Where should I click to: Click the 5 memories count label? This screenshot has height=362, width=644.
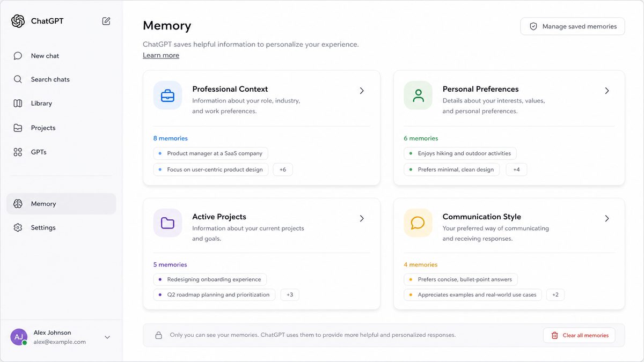click(x=170, y=264)
